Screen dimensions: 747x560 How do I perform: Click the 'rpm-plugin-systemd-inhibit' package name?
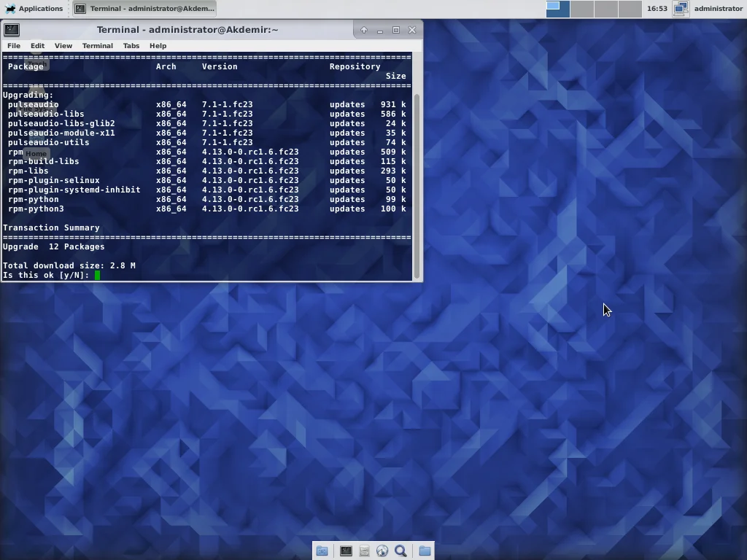pyautogui.click(x=74, y=190)
